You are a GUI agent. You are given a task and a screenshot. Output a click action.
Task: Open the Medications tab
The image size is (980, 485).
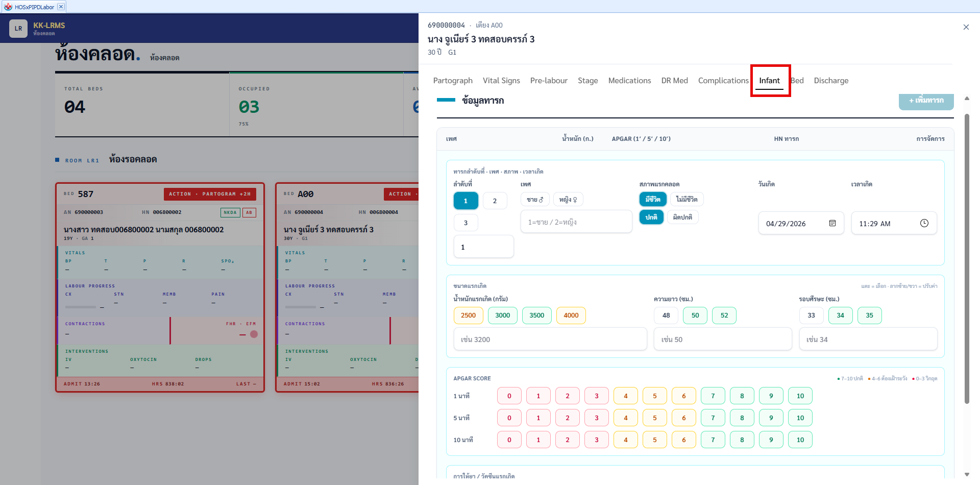click(629, 81)
